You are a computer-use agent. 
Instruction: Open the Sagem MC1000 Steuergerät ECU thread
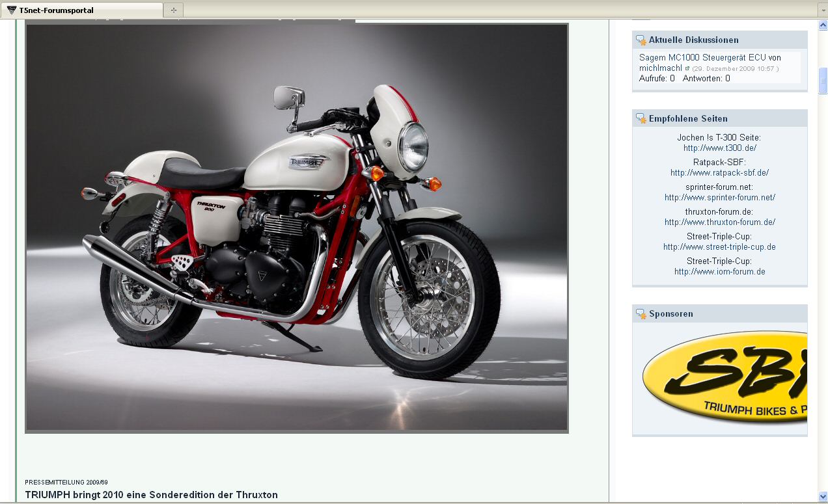pyautogui.click(x=703, y=58)
